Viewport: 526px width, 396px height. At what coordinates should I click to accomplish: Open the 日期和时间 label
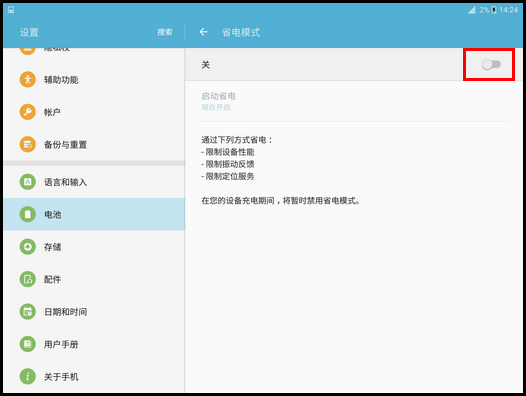(x=65, y=312)
